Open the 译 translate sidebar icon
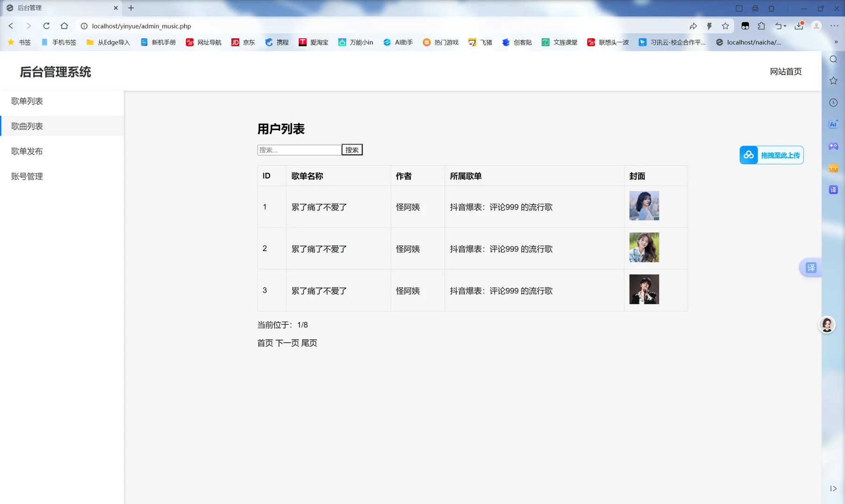The width and height of the screenshot is (845, 504). pos(833,189)
